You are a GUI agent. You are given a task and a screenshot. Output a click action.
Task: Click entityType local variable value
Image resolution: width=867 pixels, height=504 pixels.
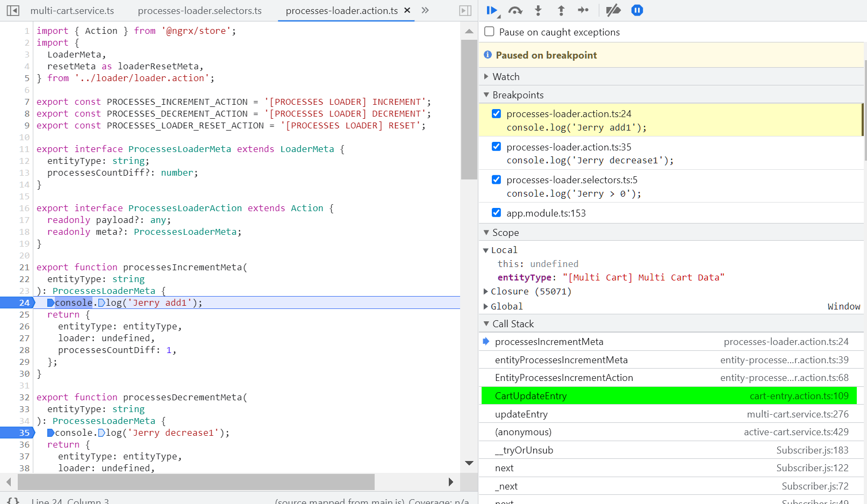[643, 277]
